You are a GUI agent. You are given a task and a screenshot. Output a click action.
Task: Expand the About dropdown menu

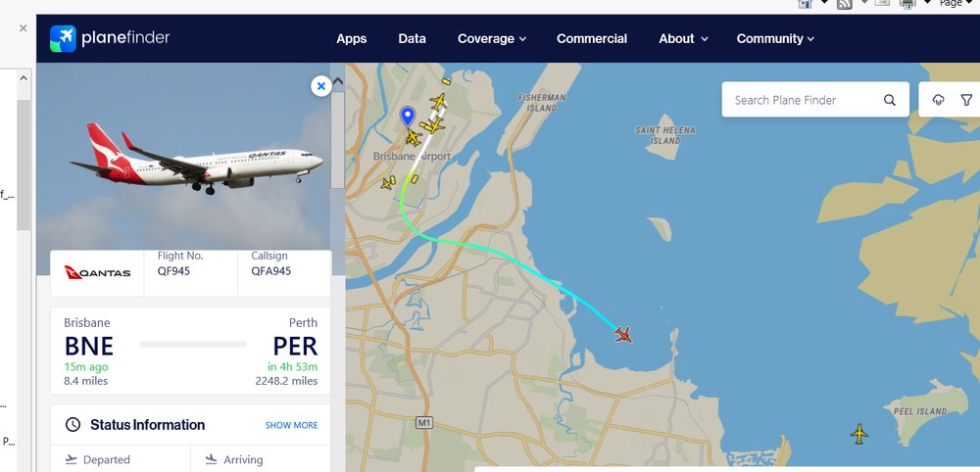(x=683, y=39)
